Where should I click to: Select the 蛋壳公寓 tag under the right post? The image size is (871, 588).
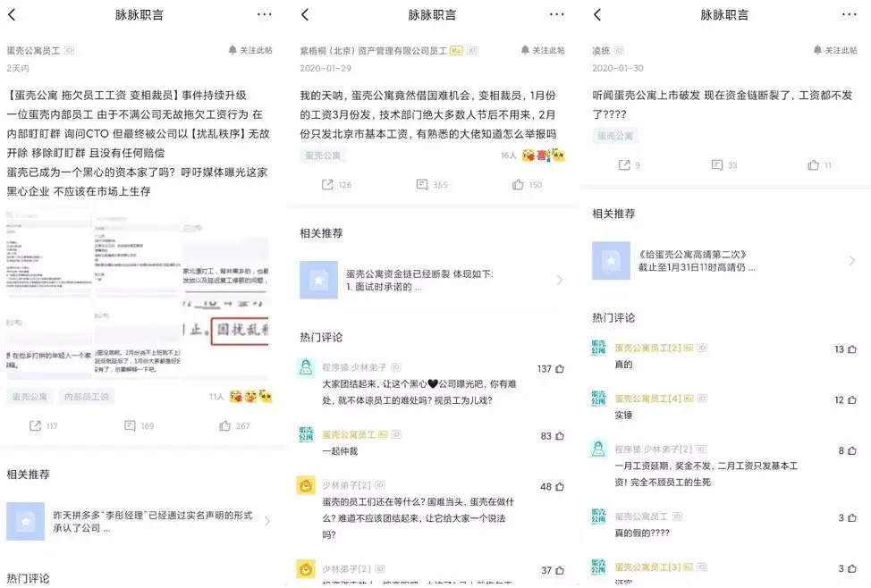point(615,136)
